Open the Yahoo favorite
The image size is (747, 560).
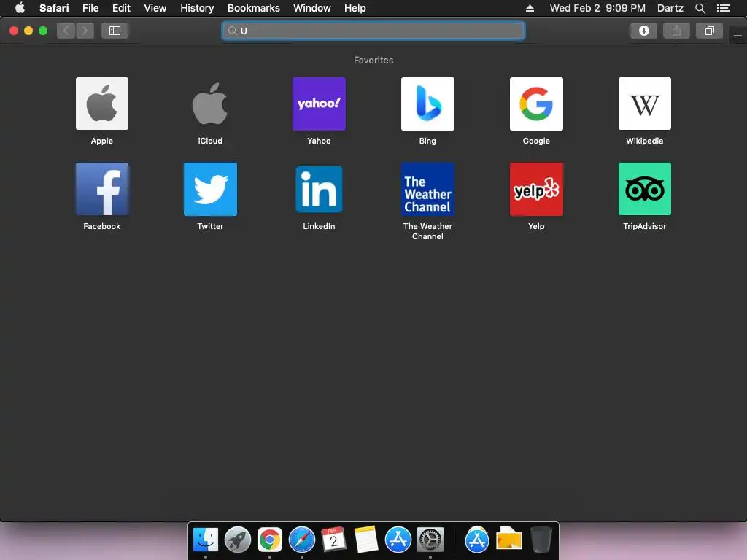[x=319, y=104]
